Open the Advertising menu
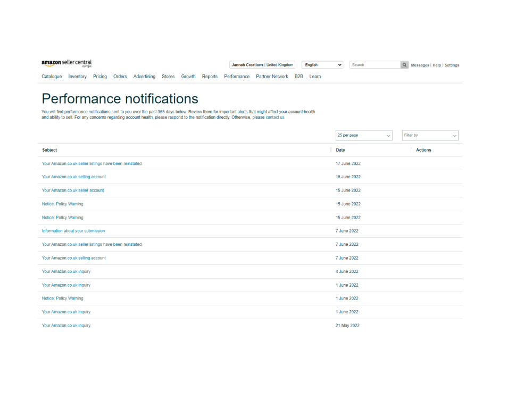The height and width of the screenshot is (399, 532). click(144, 77)
